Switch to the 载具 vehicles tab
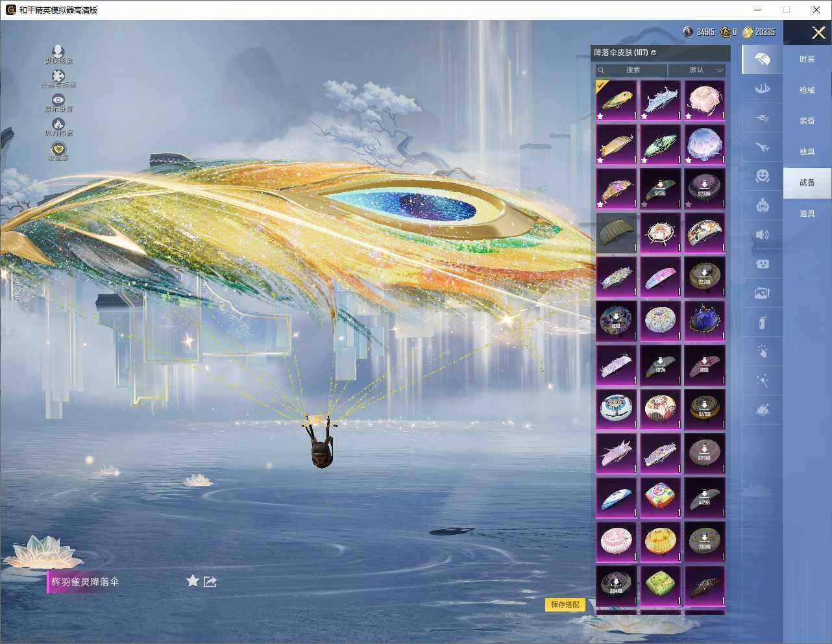The image size is (832, 644). tap(807, 152)
